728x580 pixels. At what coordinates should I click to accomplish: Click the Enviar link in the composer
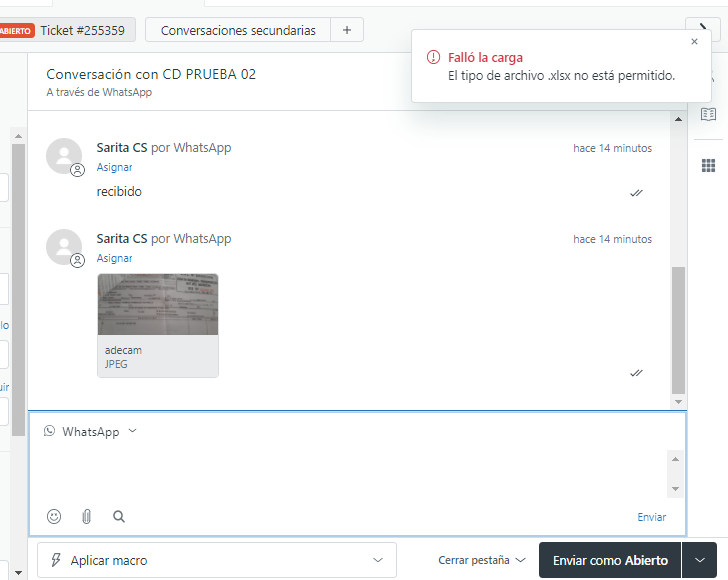(x=651, y=517)
